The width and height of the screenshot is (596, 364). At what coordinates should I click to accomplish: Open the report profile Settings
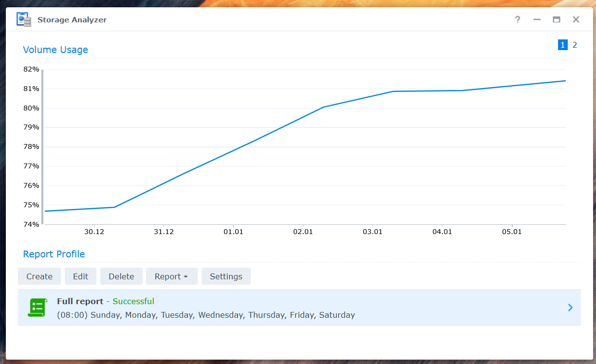[x=226, y=276]
